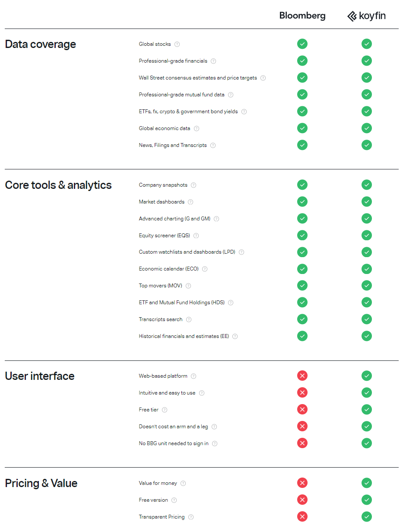Image resolution: width=403 pixels, height=532 pixels.
Task: Click the question mark beside Global economic data
Action: coord(197,128)
